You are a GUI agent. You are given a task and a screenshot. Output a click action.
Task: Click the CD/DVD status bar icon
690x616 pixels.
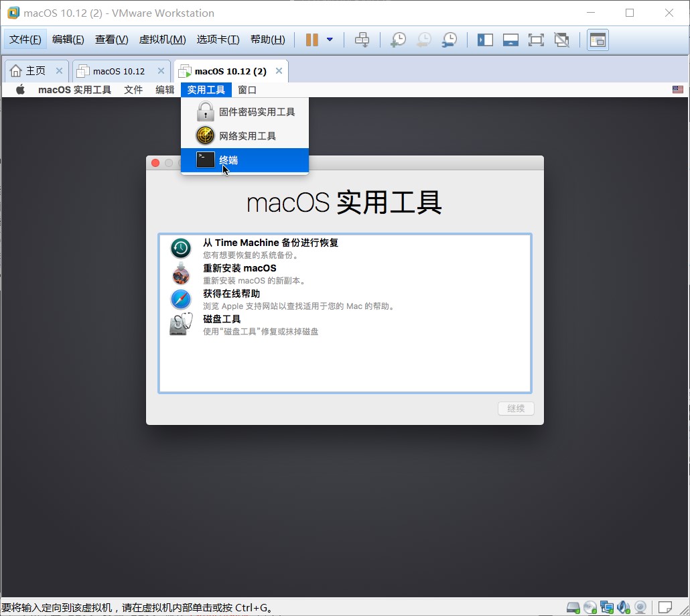(590, 608)
